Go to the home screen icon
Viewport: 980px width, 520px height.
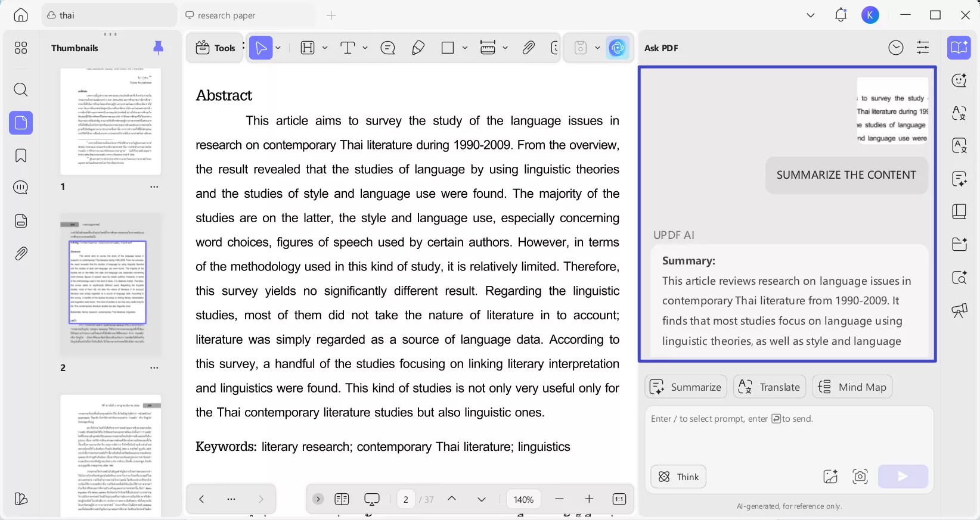[x=21, y=15]
